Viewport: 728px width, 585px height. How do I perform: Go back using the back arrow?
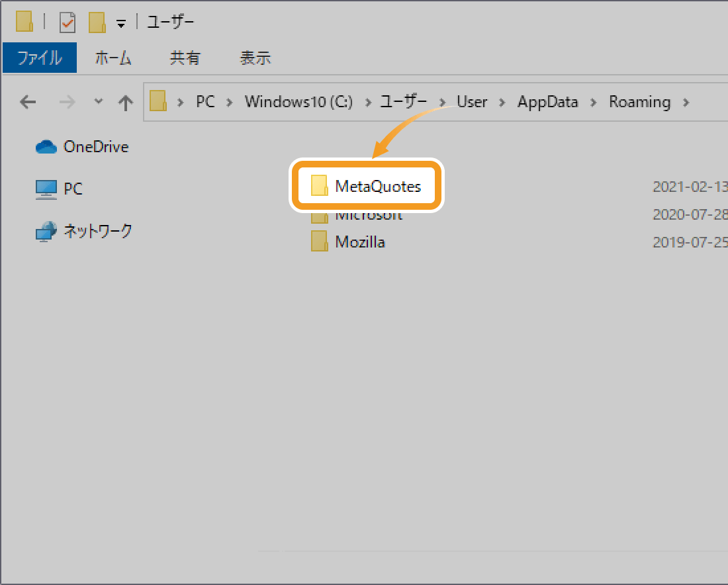pyautogui.click(x=28, y=102)
